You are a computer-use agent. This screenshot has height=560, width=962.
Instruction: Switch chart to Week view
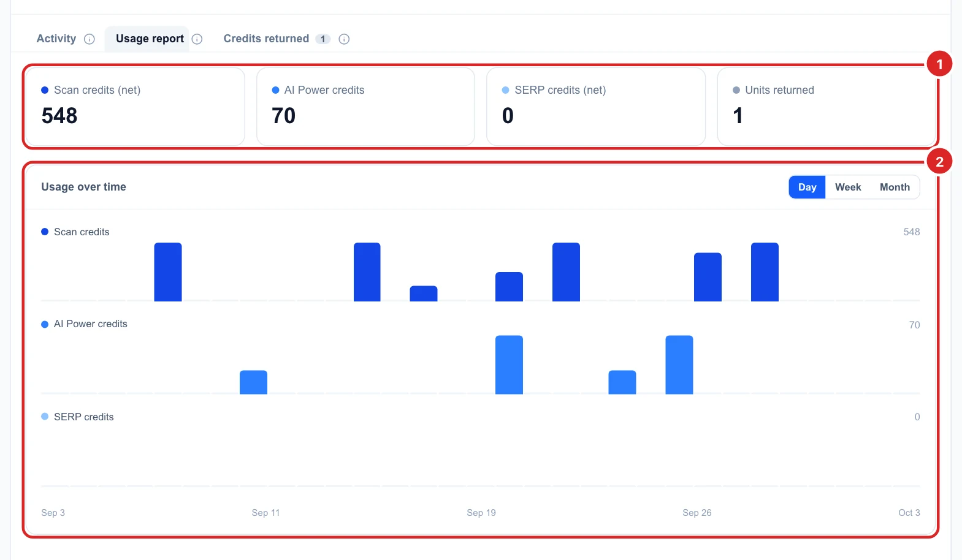pyautogui.click(x=848, y=187)
